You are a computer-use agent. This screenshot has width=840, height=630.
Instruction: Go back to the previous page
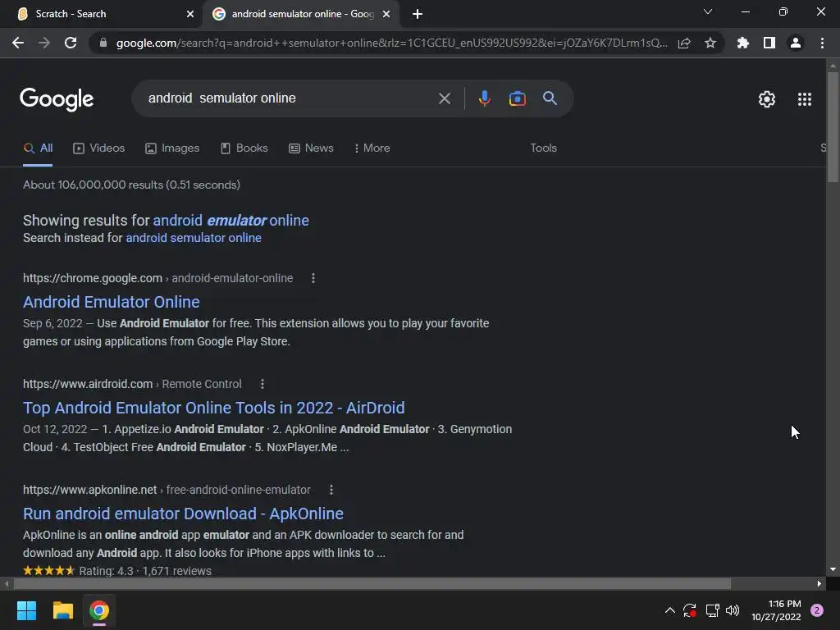tap(18, 43)
